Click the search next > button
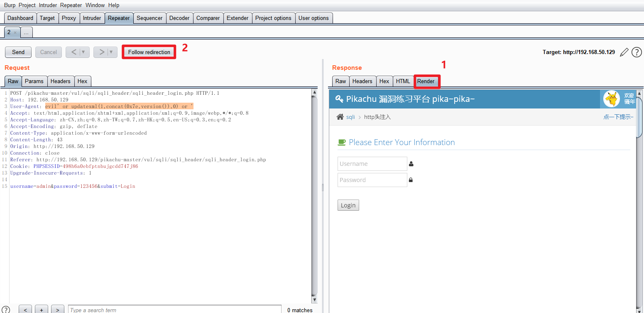This screenshot has height=313, width=644. click(58, 310)
